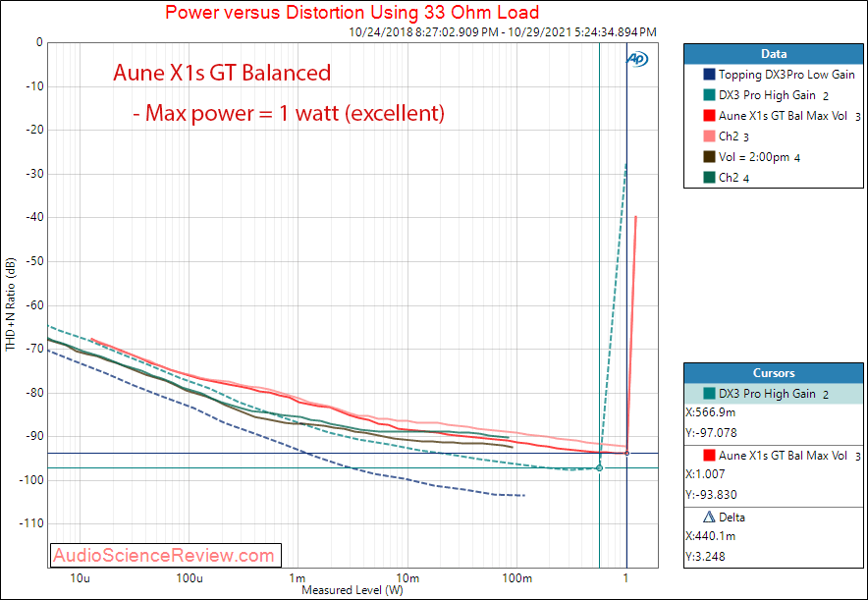868x600 pixels.
Task: Click the Y:-97.078 cursor value
Action: coord(711,433)
